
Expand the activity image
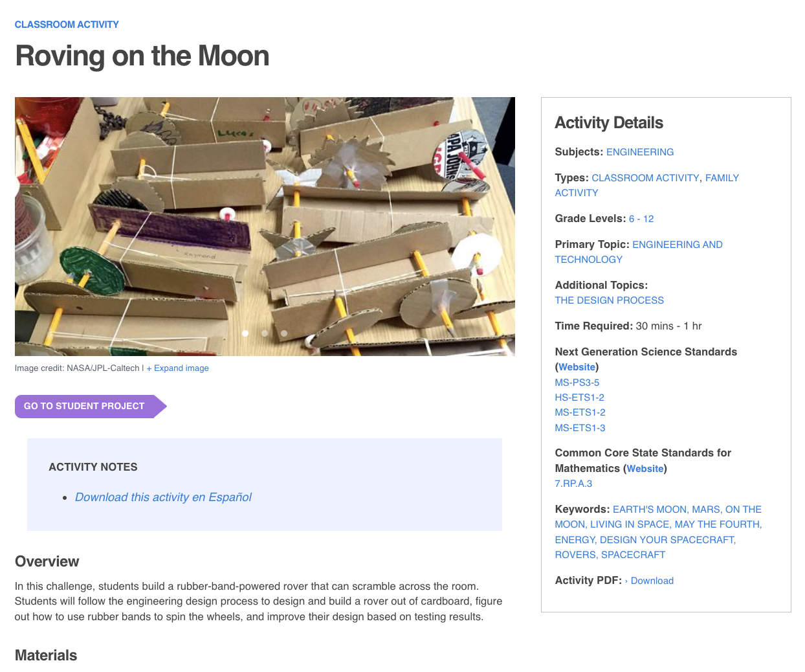click(177, 368)
